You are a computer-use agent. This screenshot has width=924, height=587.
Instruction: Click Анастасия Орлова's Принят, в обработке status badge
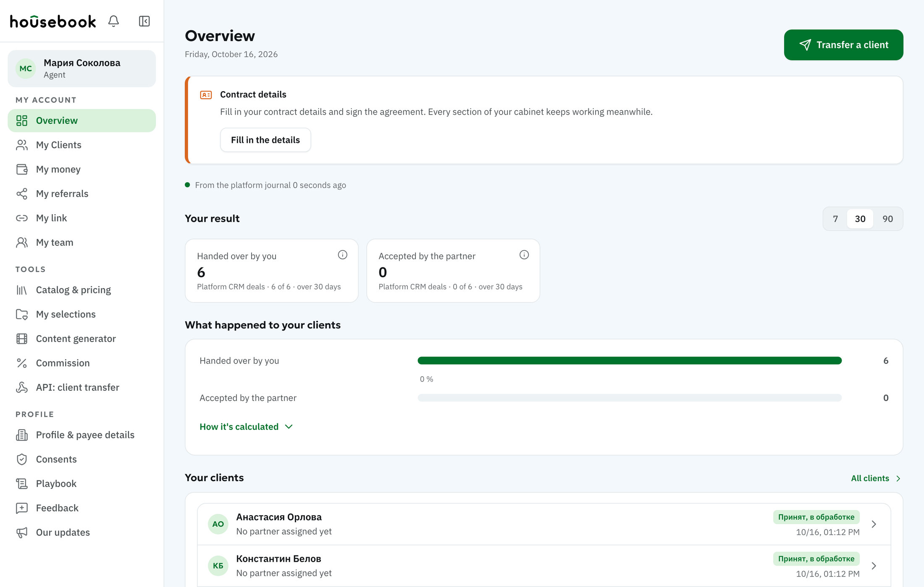(816, 517)
